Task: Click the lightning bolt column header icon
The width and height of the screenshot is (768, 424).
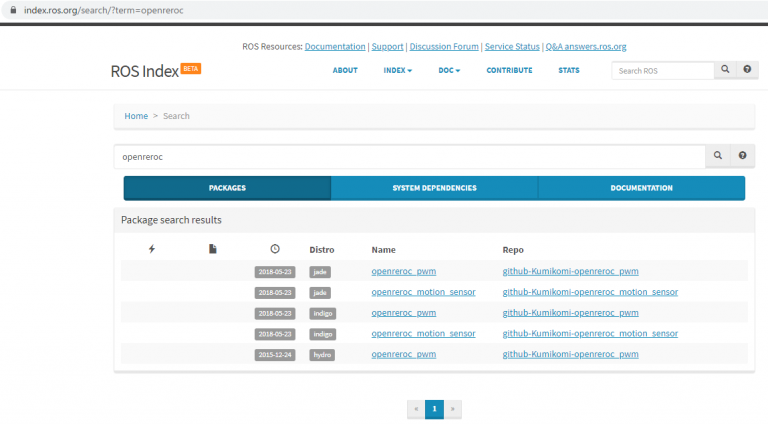Action: pyautogui.click(x=152, y=248)
